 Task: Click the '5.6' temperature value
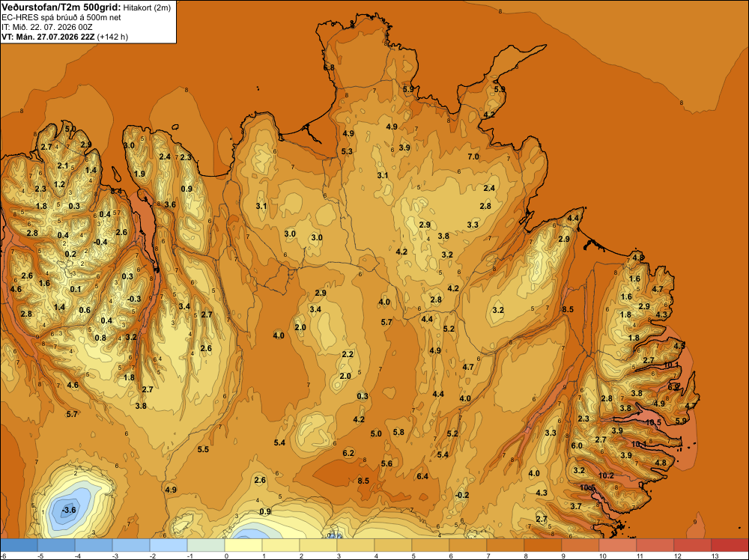click(x=386, y=463)
